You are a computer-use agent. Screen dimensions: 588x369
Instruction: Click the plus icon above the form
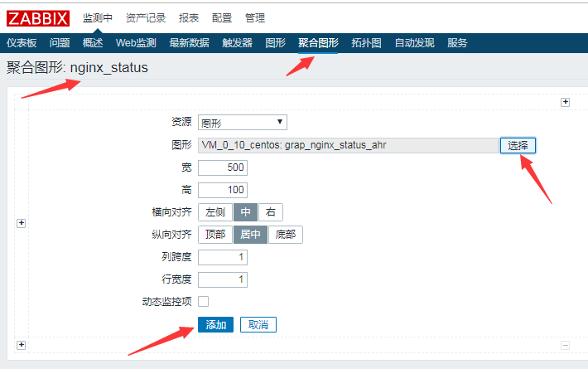[565, 102]
